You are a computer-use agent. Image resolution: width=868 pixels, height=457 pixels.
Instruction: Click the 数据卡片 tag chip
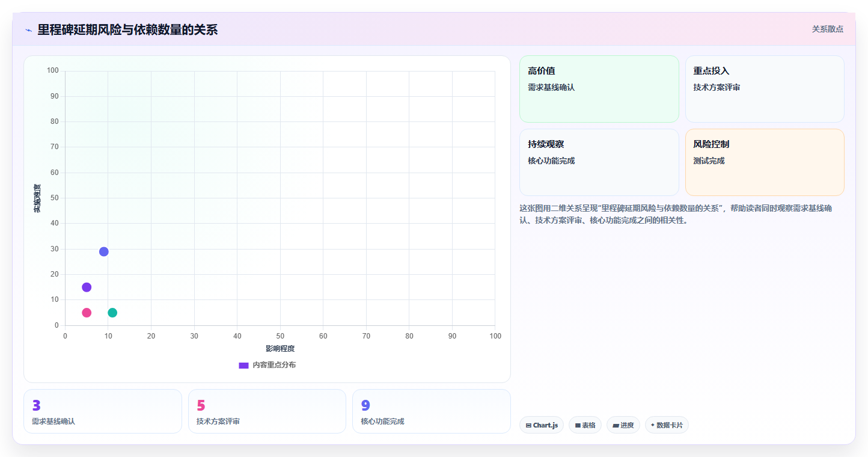[x=667, y=425]
